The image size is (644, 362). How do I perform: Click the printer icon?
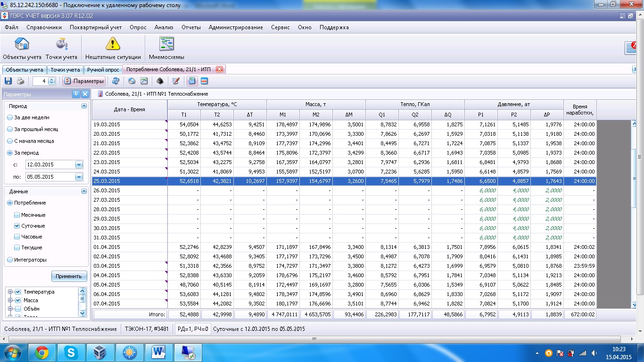point(21,81)
